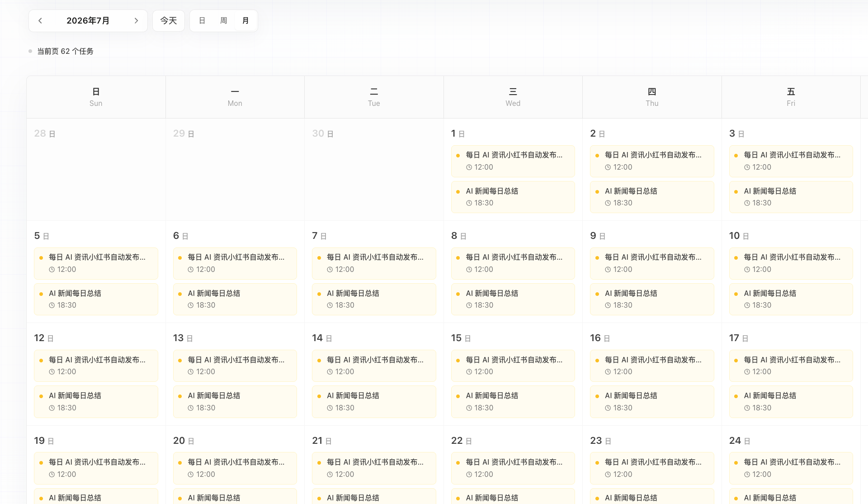Image resolution: width=868 pixels, height=504 pixels.
Task: Select the 16 日 date label
Action: point(600,338)
